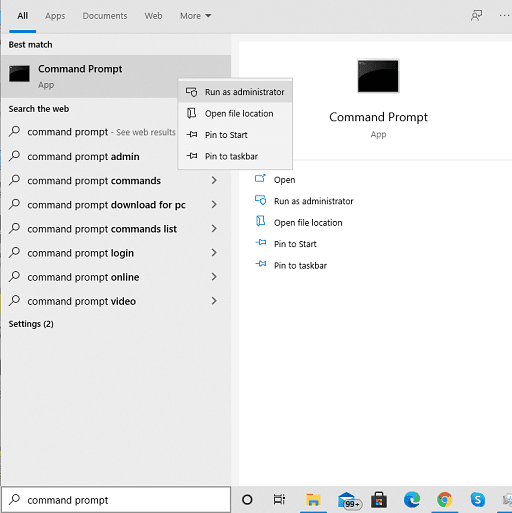Image resolution: width=512 pixels, height=513 pixels.
Task: Click magnifier icon beside command prompt login
Action: [14, 252]
